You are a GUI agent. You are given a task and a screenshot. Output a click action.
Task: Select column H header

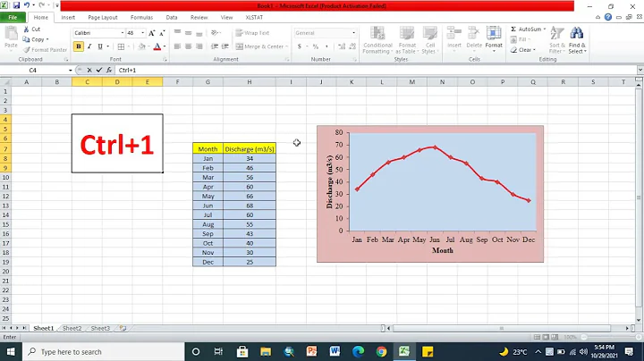point(250,82)
